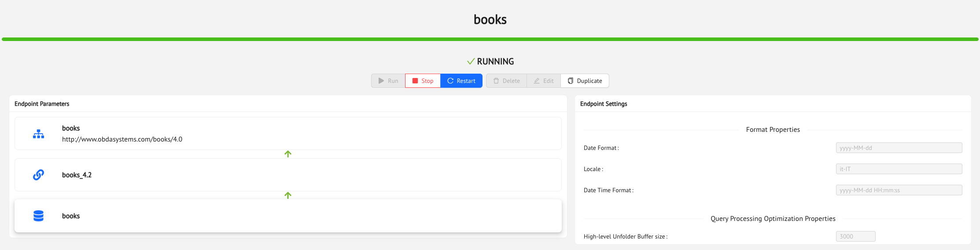Click the duplicate copy icon

(570, 81)
